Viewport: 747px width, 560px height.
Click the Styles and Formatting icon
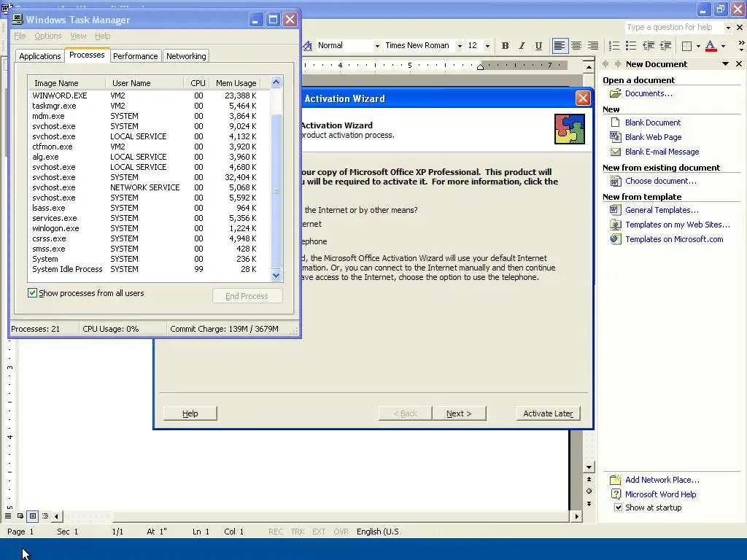308,46
